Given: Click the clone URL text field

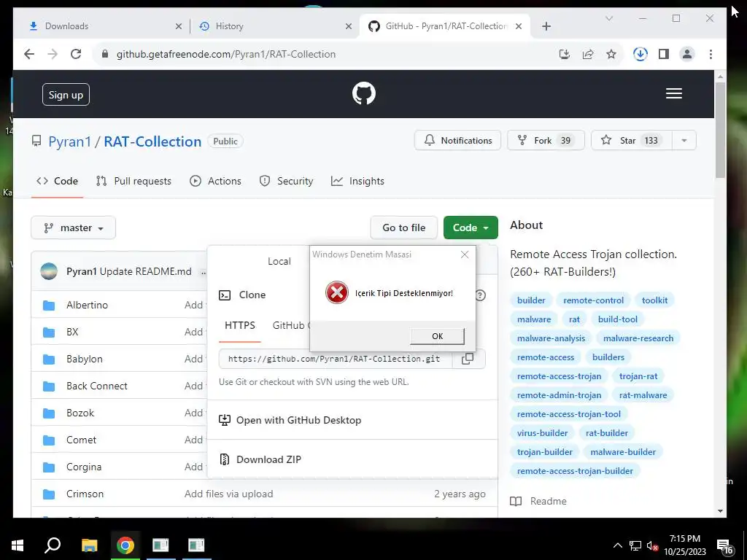Looking at the screenshot, I should pyautogui.click(x=335, y=359).
